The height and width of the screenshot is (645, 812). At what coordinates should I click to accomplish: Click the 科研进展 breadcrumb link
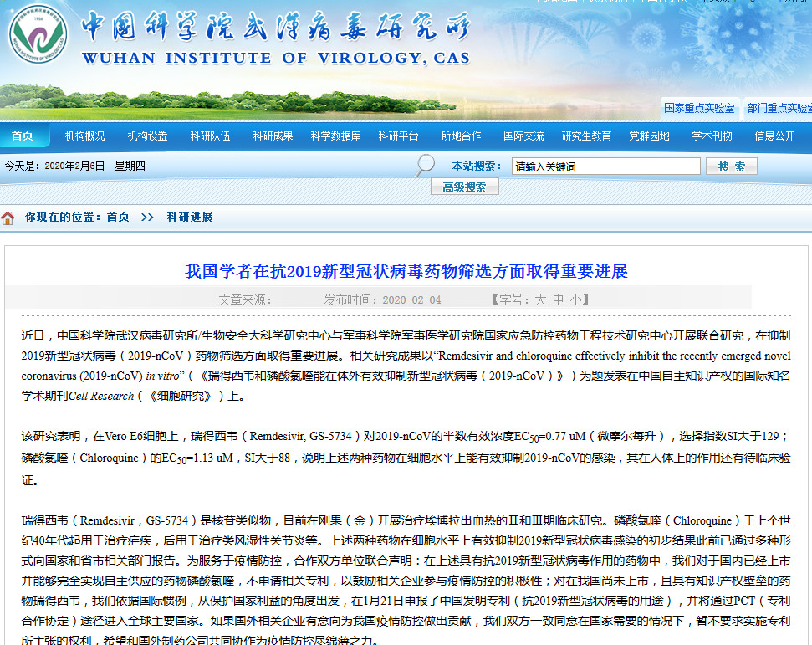190,217
